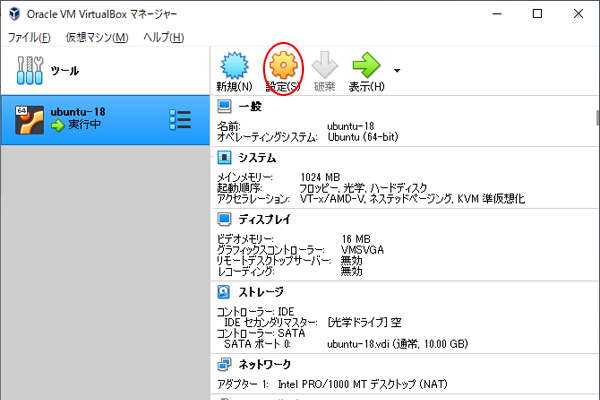Click the 16 MB video memory value
Image resolution: width=600 pixels, height=400 pixels.
click(x=356, y=239)
